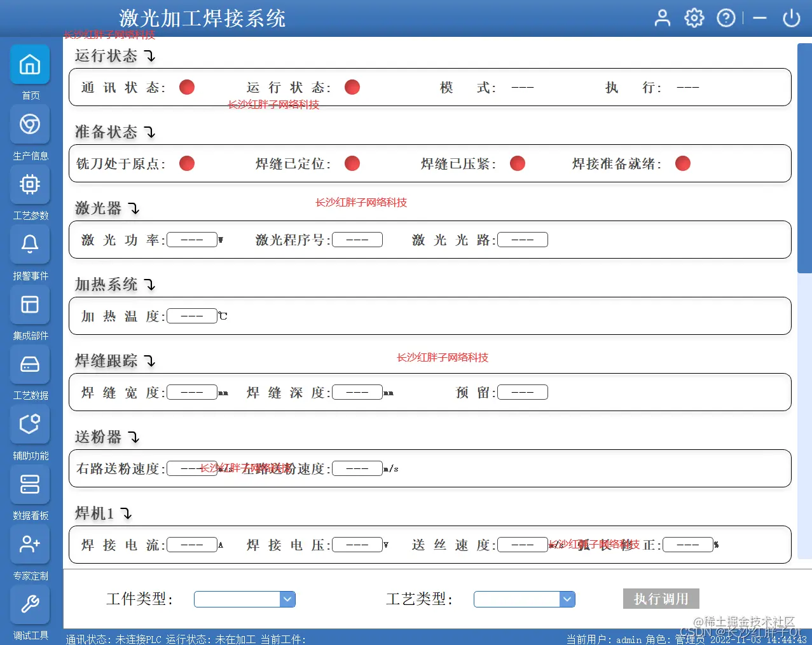
Task: Select the 生产信息 sidebar icon
Action: click(30, 124)
